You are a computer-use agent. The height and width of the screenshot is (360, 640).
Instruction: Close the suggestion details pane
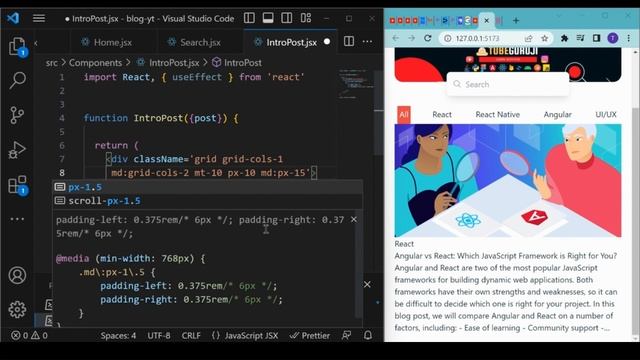coord(353,220)
